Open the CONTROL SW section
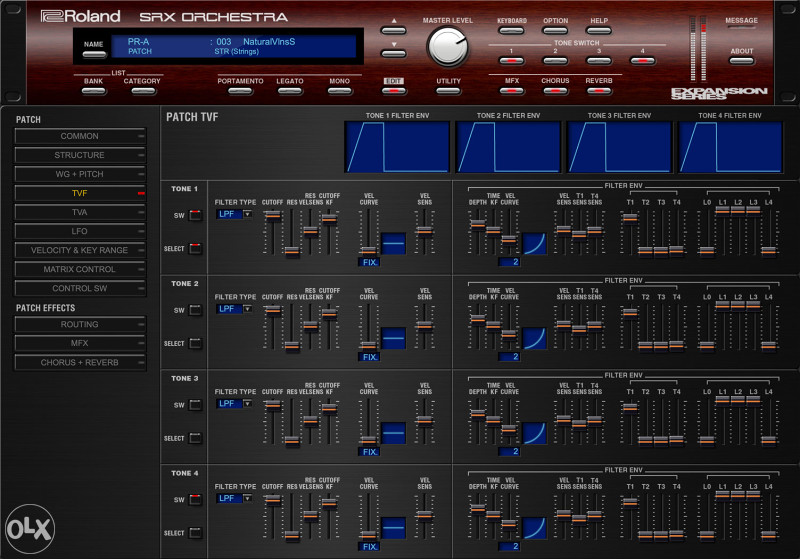Image resolution: width=800 pixels, height=559 pixels. pos(80,288)
